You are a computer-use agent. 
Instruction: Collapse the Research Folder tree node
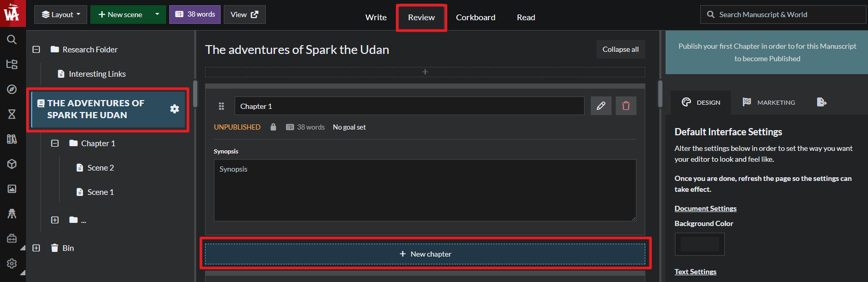36,50
